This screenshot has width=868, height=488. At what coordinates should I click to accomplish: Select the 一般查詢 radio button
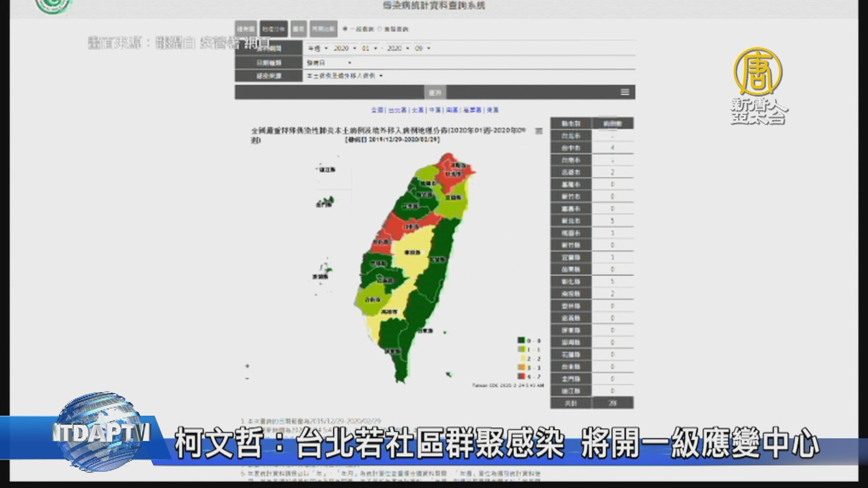345,29
